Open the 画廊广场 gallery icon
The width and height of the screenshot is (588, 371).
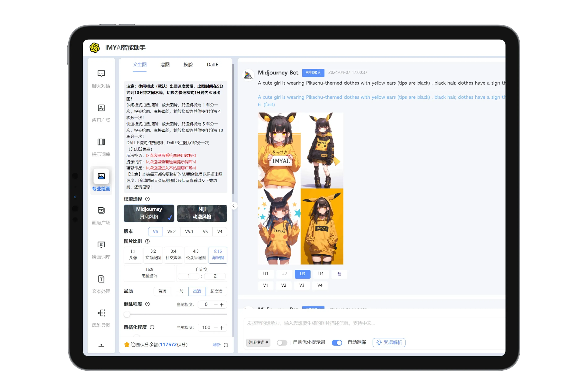(x=101, y=210)
